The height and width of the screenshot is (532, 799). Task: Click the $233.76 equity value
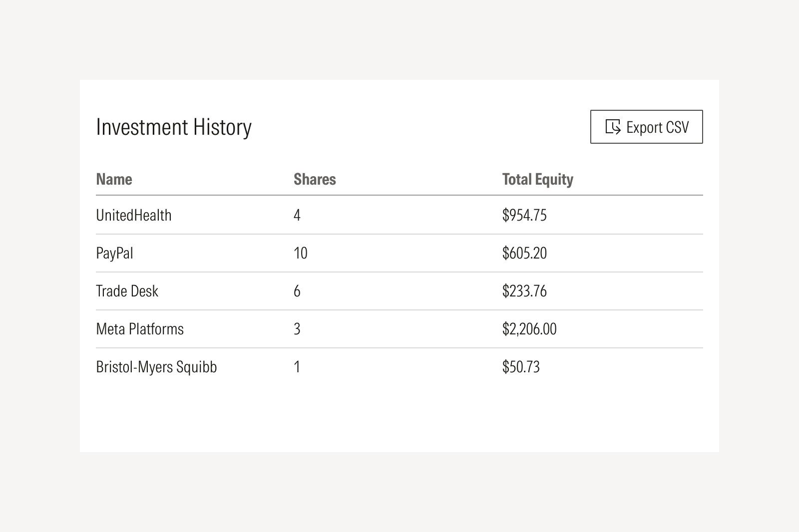pyautogui.click(x=524, y=291)
